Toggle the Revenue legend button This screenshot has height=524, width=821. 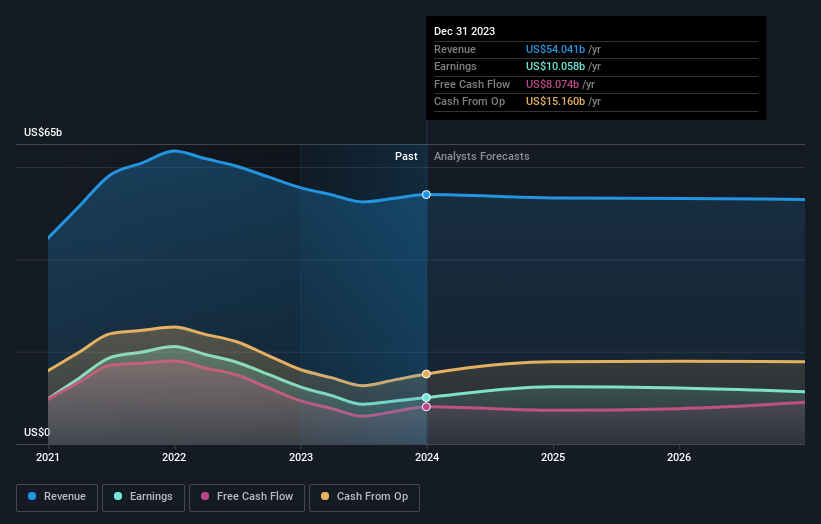click(57, 497)
